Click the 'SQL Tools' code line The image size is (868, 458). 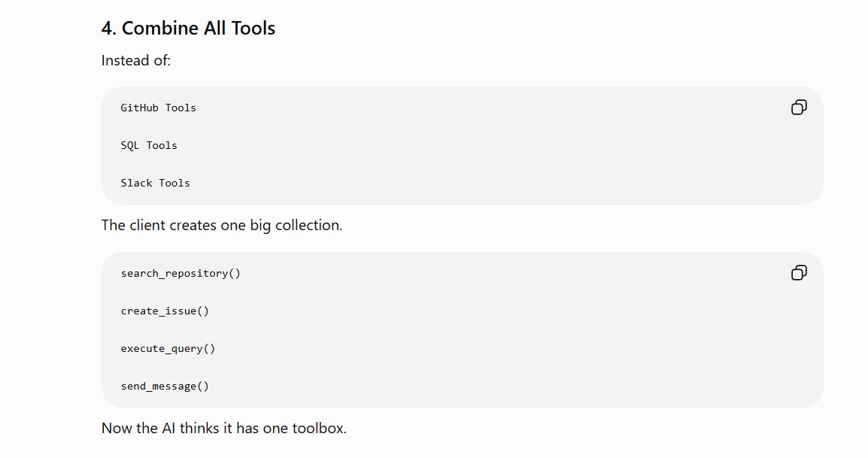149,146
